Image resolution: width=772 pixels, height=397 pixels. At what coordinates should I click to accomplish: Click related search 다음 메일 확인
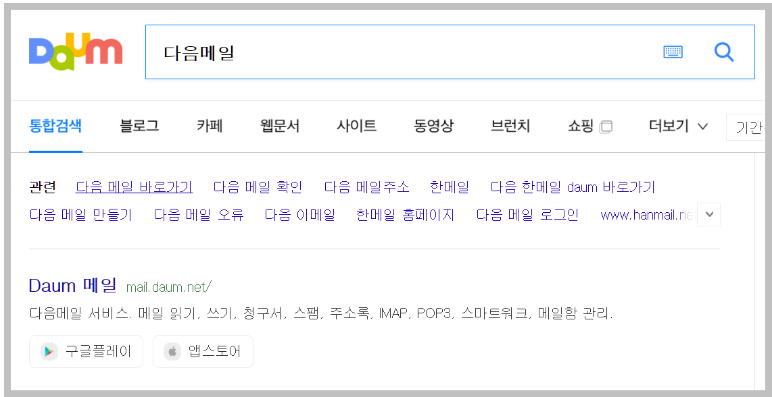(257, 187)
